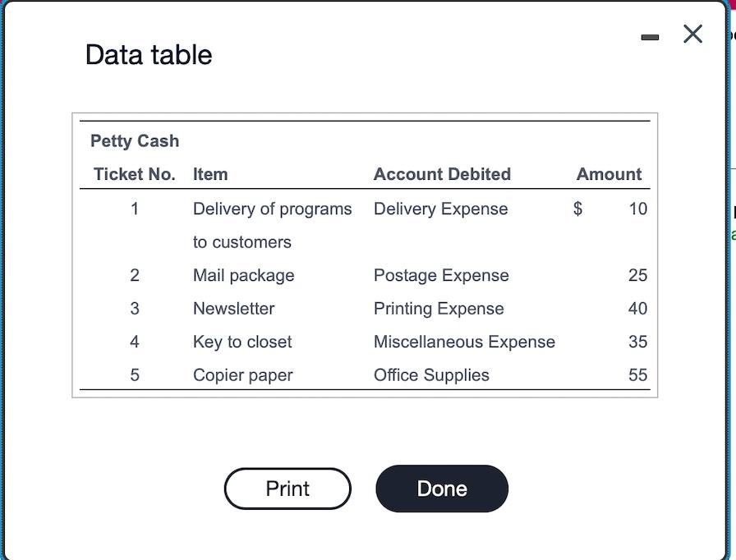The image size is (736, 560).
Task: Select the Amount column header
Action: pyautogui.click(x=609, y=174)
